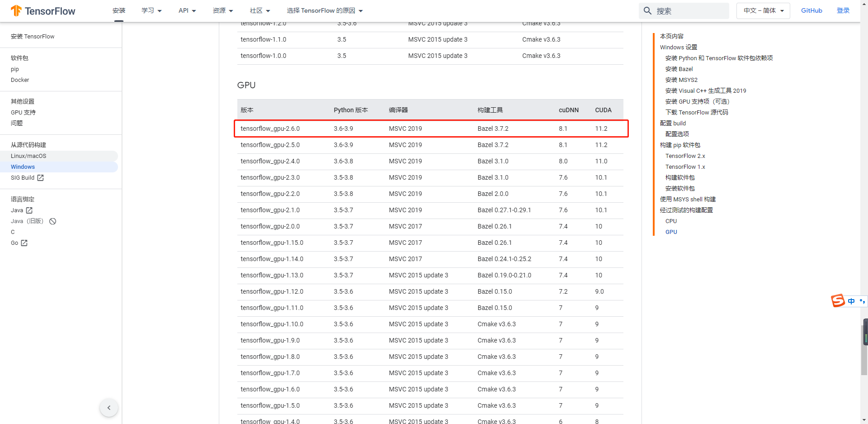Jump to 构建 pip 软件包 section
Image resolution: width=868 pixels, height=424 pixels.
[x=680, y=145]
